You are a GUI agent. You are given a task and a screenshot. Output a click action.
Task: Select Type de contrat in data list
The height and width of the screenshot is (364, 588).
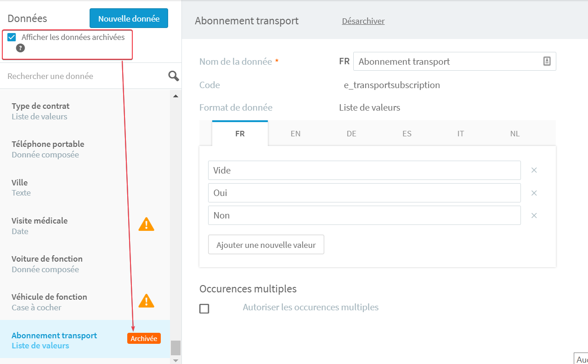(85, 111)
